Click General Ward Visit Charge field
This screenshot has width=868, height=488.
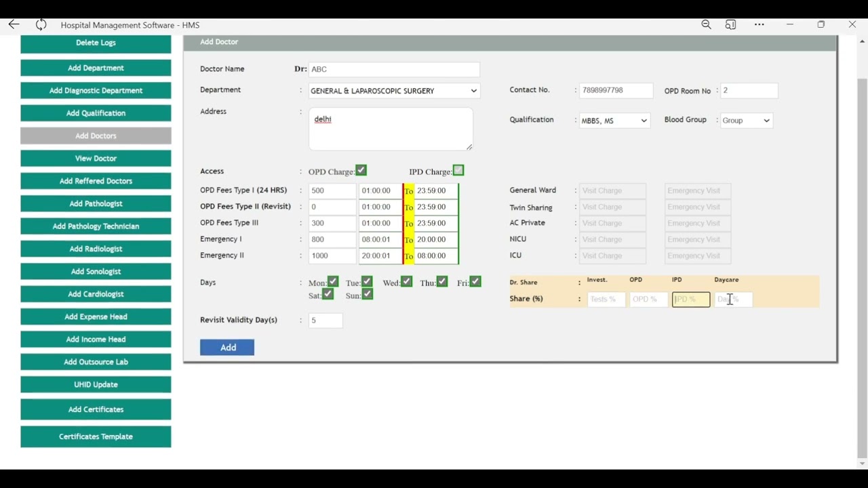pyautogui.click(x=612, y=190)
